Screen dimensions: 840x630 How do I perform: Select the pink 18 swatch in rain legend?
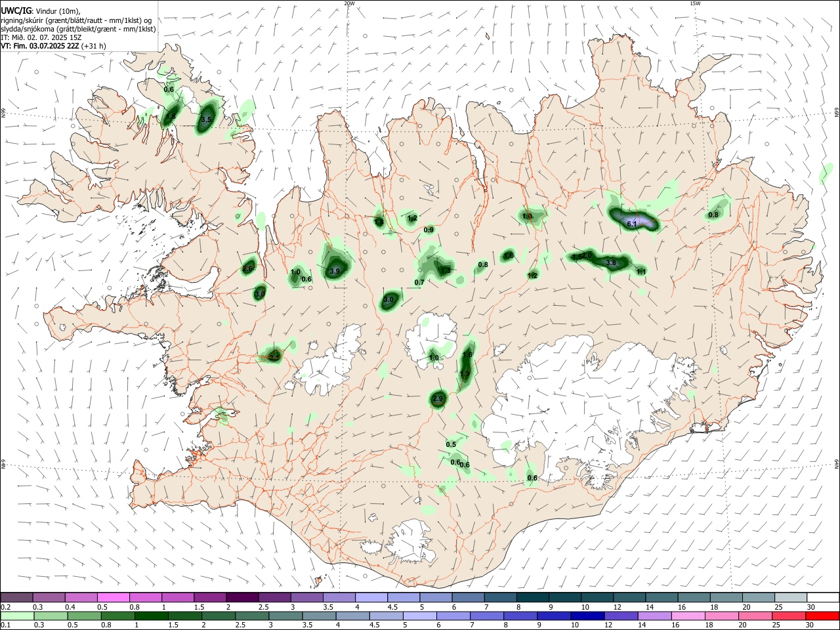coord(721,616)
